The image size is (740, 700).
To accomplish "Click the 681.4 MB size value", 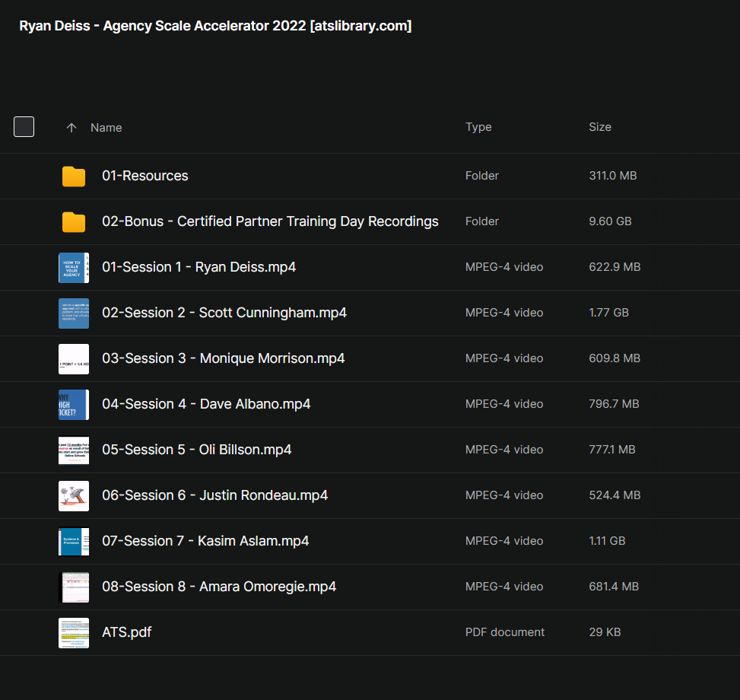I will [x=614, y=586].
